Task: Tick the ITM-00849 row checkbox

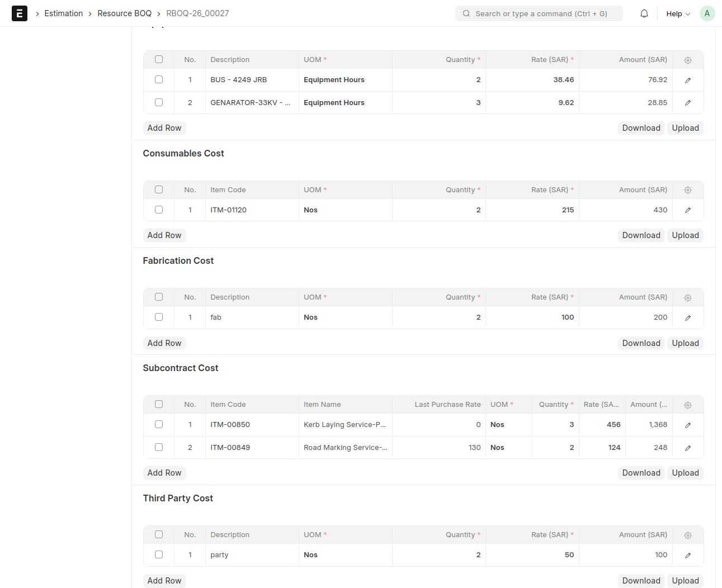Action: click(159, 447)
